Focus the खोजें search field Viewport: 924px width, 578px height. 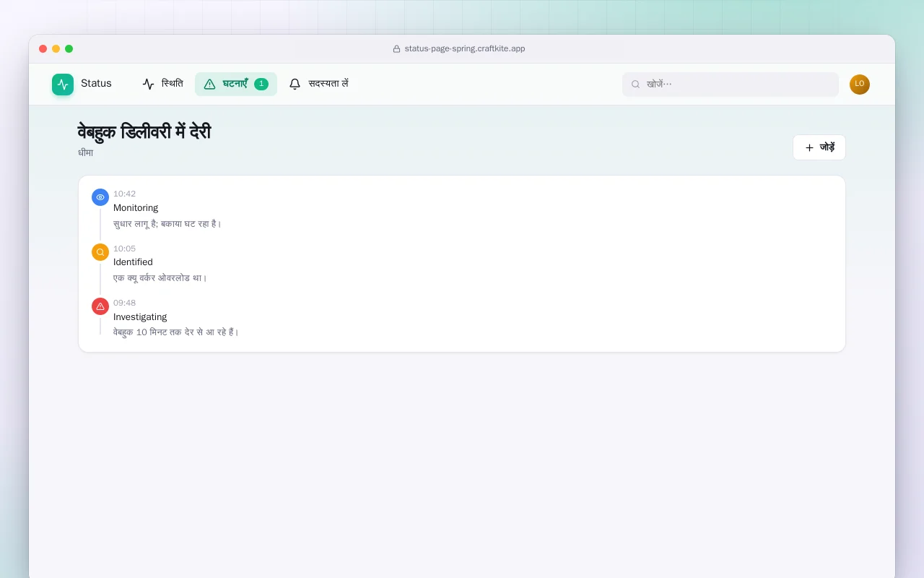coord(731,85)
